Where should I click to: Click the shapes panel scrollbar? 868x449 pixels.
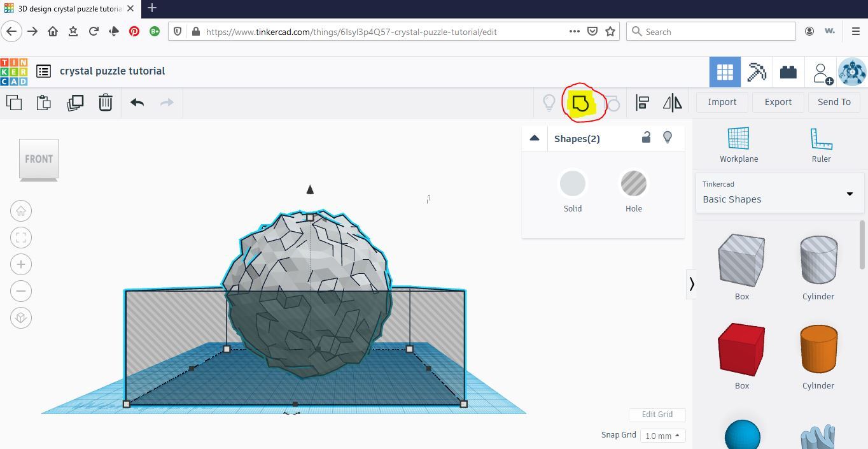862,245
